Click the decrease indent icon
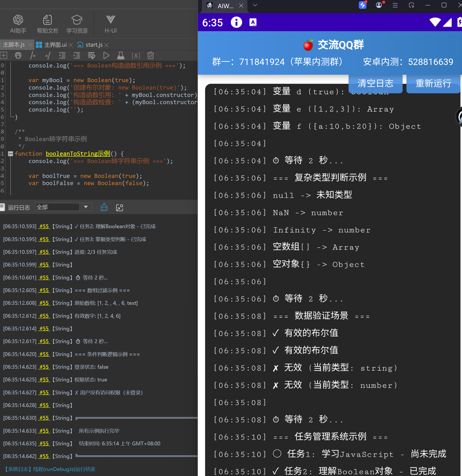Viewport: 462px width, 476px height. 62,56
